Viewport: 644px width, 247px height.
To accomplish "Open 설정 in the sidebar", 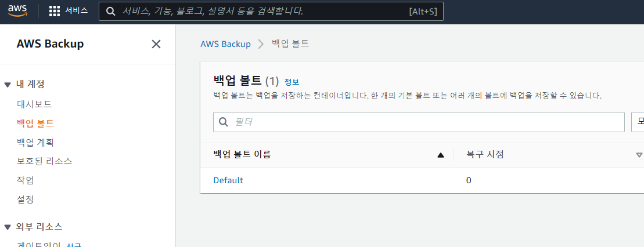I will 25,200.
